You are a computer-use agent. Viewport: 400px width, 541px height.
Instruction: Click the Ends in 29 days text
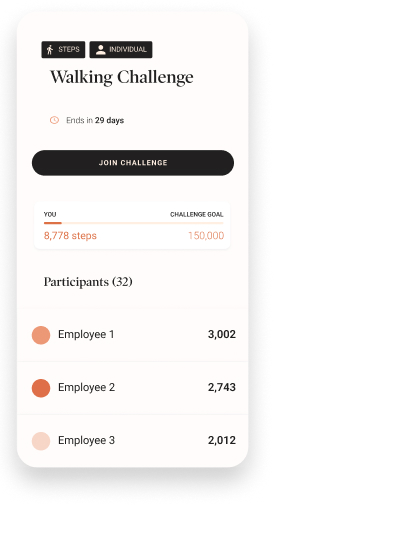[x=95, y=120]
